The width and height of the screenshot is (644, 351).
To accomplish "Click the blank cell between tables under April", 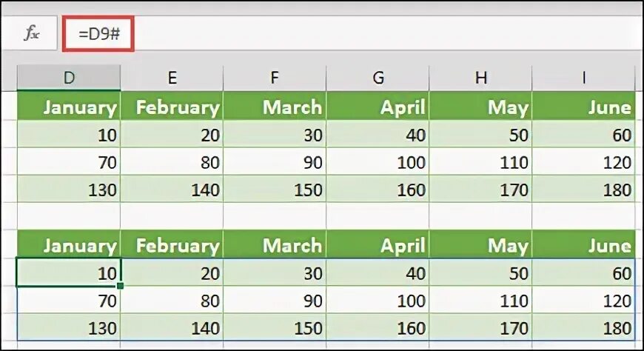I will 378,215.
